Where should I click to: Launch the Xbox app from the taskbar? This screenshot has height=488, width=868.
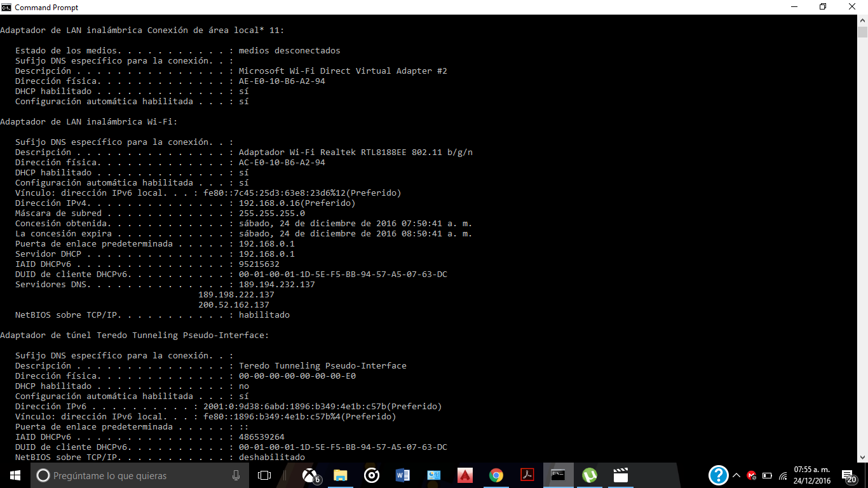point(311,475)
